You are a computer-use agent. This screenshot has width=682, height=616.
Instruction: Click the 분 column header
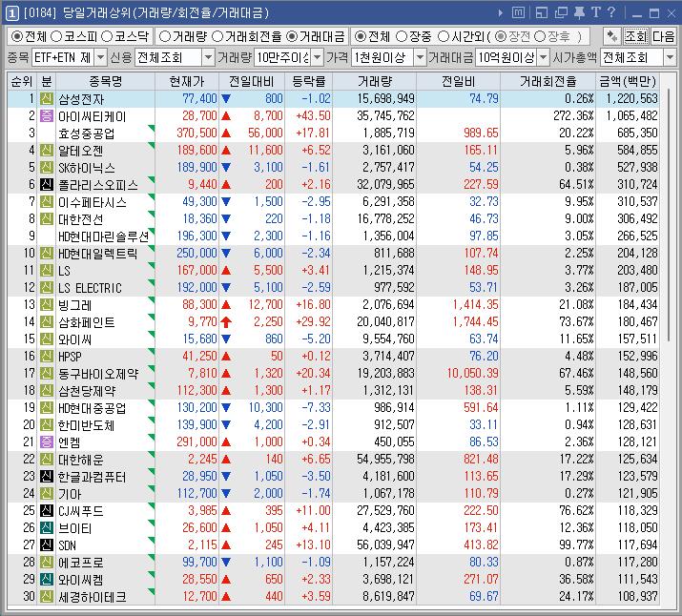[47, 81]
